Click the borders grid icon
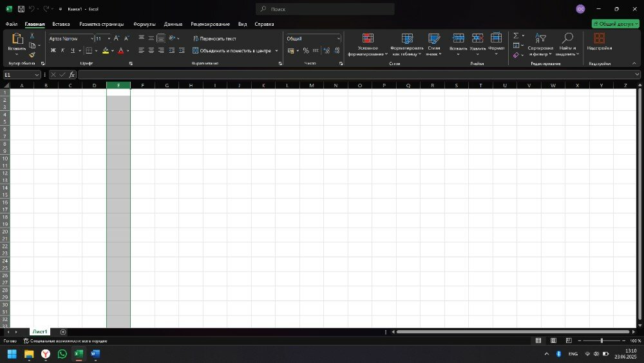The height and width of the screenshot is (363, 644). 89,50
